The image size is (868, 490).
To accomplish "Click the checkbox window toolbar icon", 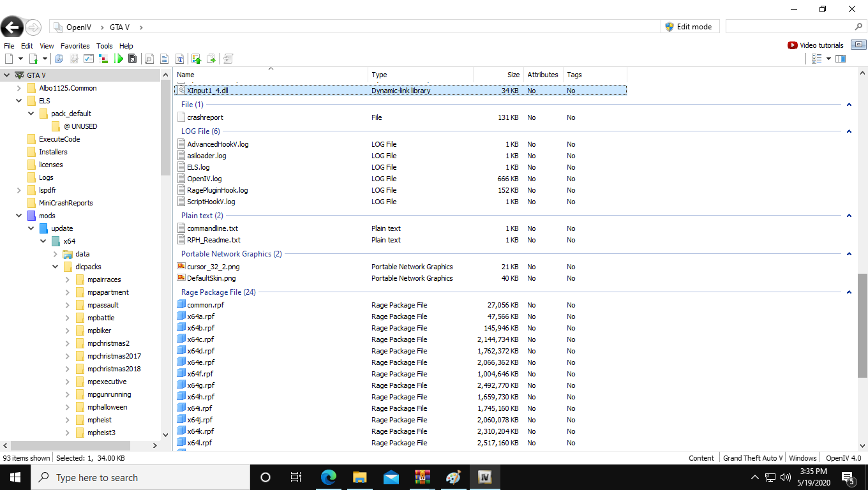I will point(89,59).
